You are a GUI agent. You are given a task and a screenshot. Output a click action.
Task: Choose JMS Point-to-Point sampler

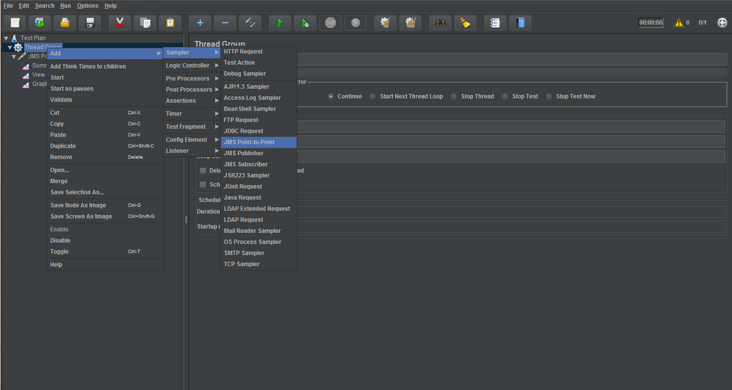259,142
